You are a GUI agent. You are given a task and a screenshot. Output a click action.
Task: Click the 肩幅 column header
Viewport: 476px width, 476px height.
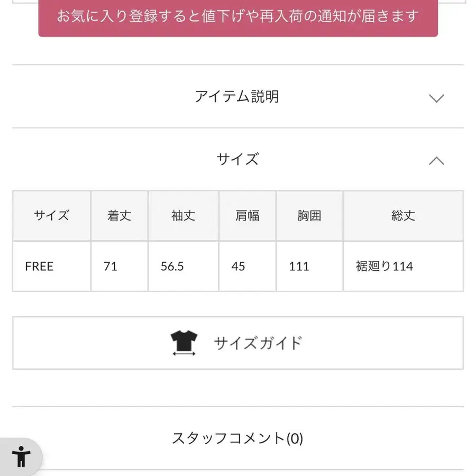[247, 216]
